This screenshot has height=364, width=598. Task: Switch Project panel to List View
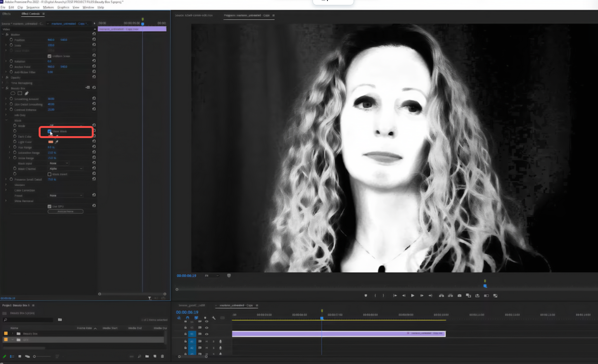pos(12,356)
